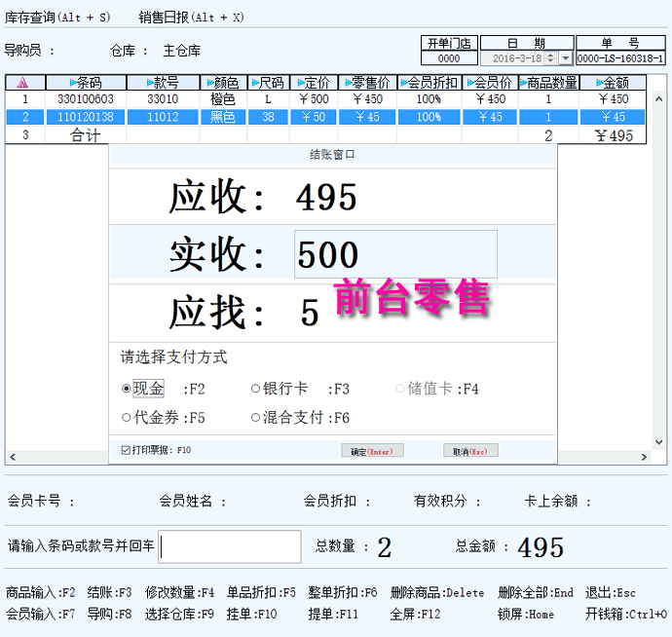Click horizontal scrollbar left arrow
The image size is (672, 637).
click(13, 457)
